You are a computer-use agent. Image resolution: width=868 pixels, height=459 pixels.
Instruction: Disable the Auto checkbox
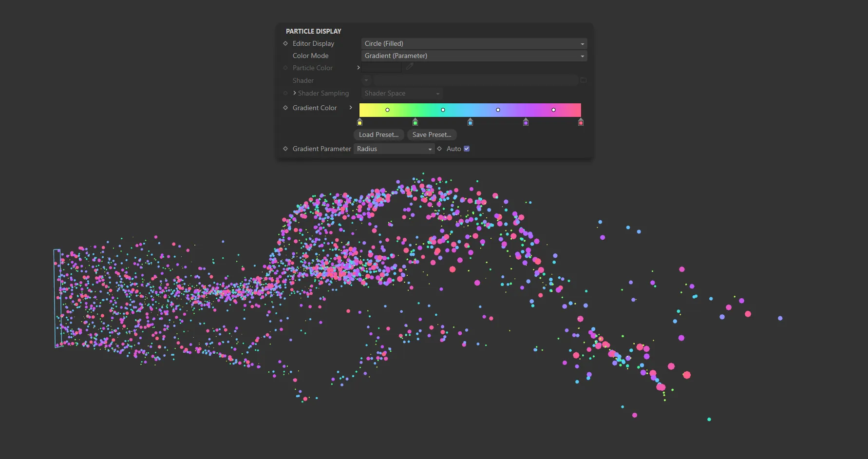pyautogui.click(x=466, y=148)
